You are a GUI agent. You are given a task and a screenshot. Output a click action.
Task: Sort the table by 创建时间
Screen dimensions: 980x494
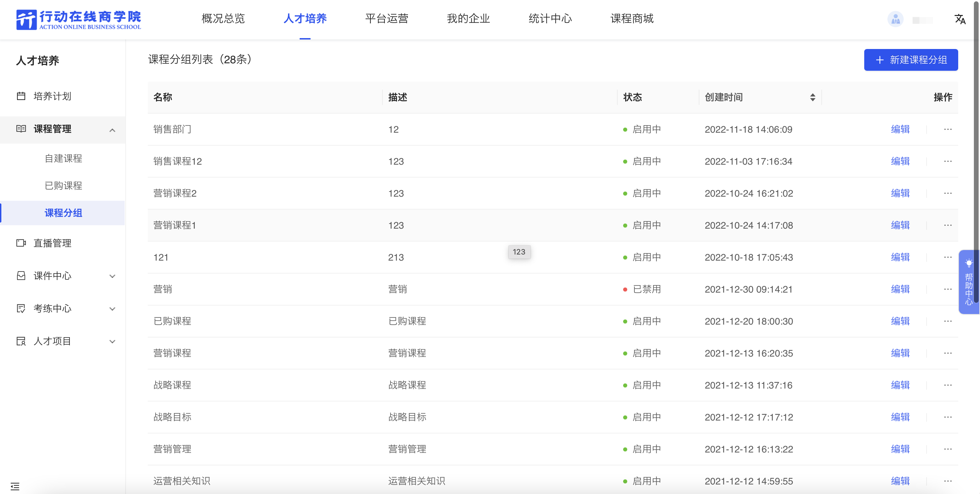[812, 97]
